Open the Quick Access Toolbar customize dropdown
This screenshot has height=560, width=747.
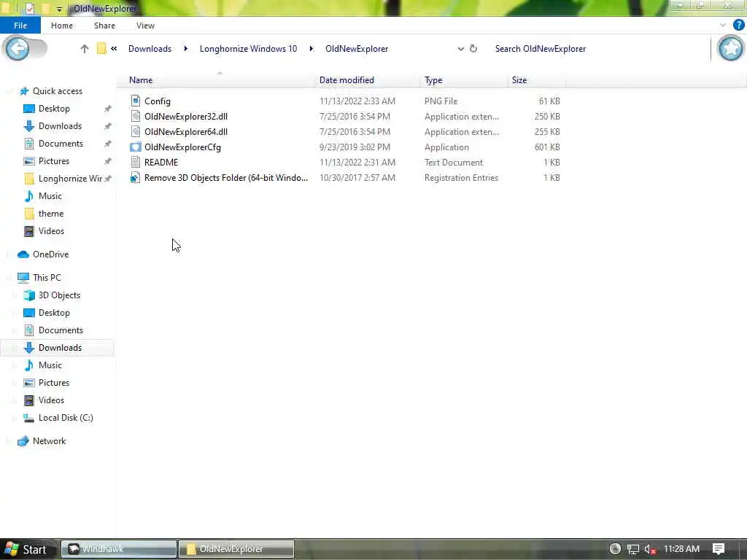[58, 9]
